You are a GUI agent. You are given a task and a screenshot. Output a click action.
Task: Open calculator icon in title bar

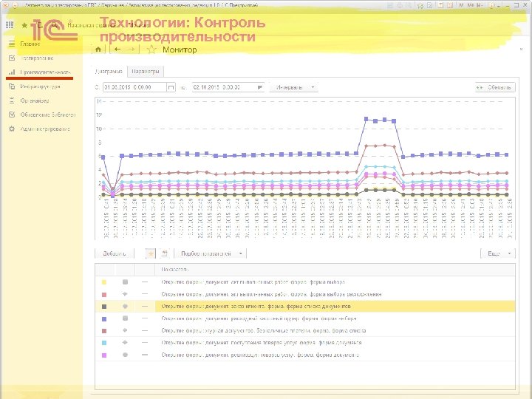440,5
